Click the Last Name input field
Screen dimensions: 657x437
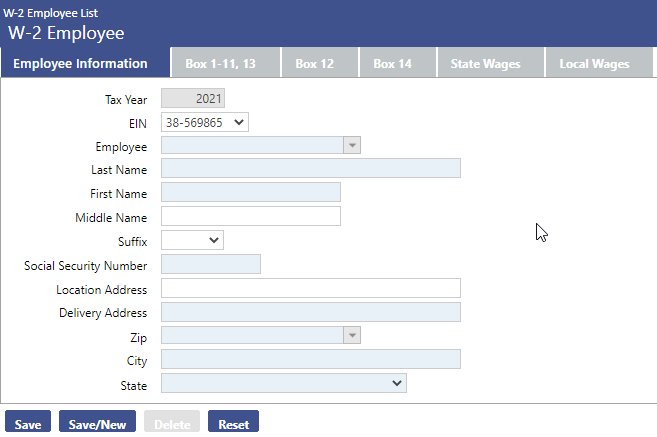[310, 169]
